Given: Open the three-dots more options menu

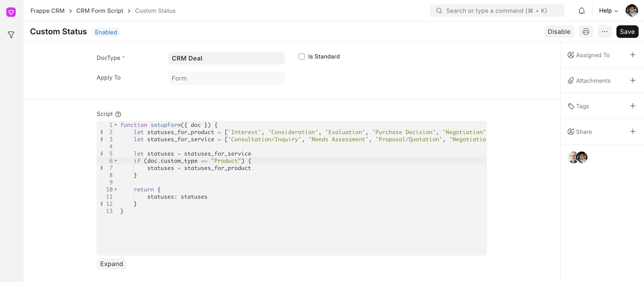Looking at the screenshot, I should (x=605, y=32).
